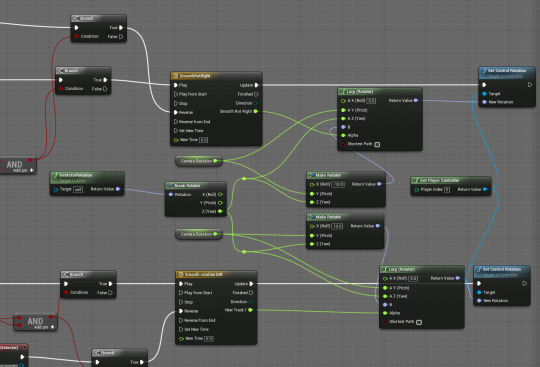Click Direction output pin on SmoothRotRight timeline
The width and height of the screenshot is (540, 367).
point(256,103)
